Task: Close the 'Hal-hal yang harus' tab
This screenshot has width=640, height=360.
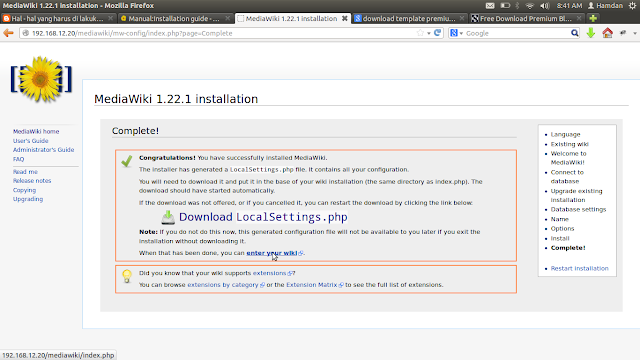Action: [x=110, y=18]
